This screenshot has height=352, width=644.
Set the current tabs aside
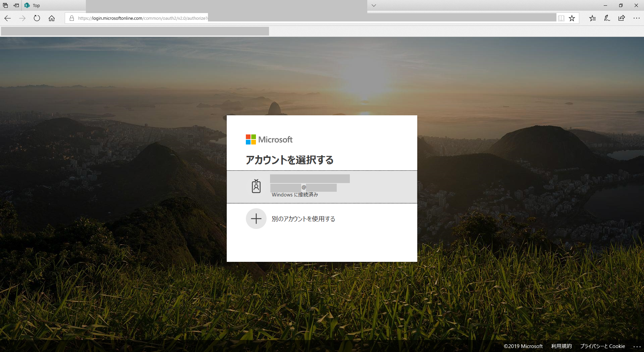[x=16, y=5]
